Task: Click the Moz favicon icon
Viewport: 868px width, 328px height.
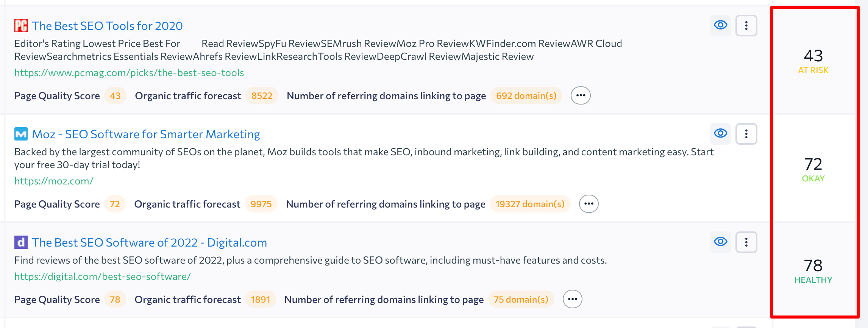Action: (x=21, y=134)
